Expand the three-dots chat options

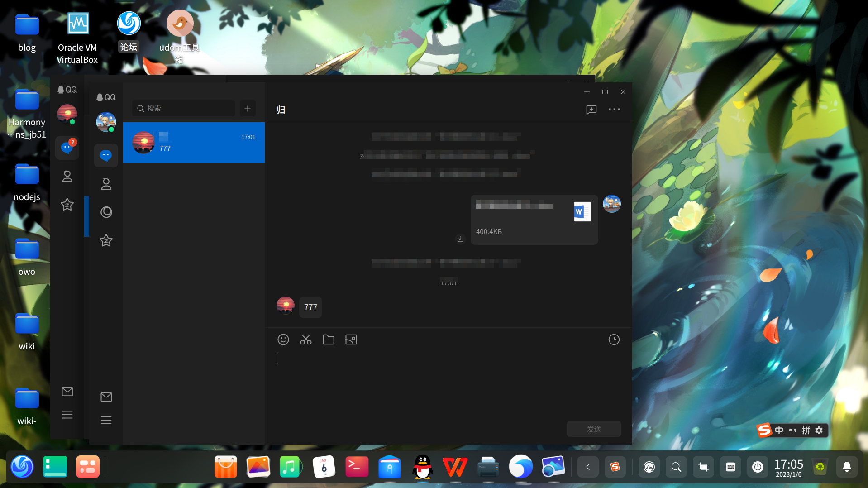click(614, 110)
